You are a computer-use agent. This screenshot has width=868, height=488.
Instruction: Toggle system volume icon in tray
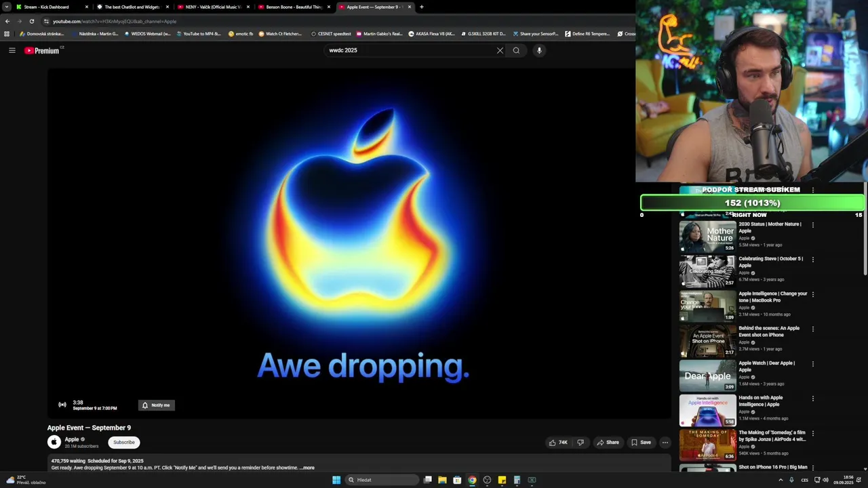(825, 480)
